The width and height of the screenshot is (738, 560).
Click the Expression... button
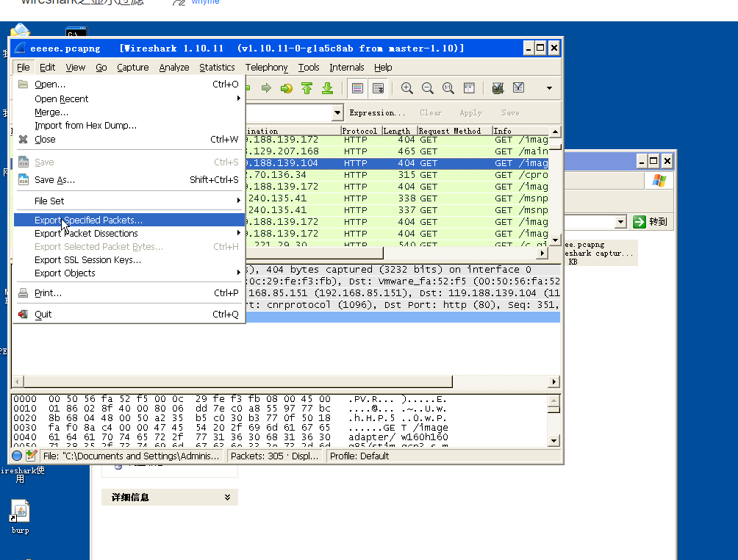[x=376, y=113]
